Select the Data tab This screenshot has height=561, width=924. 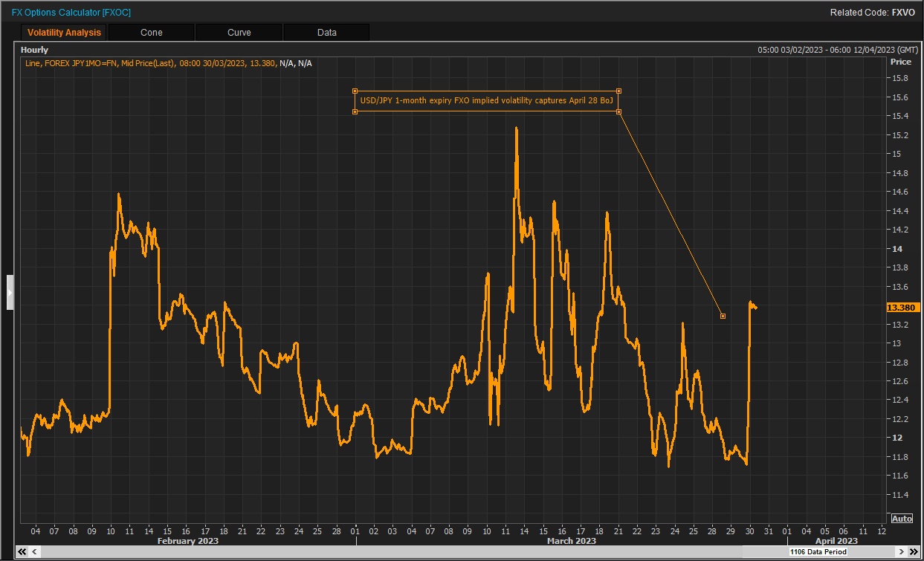[326, 33]
